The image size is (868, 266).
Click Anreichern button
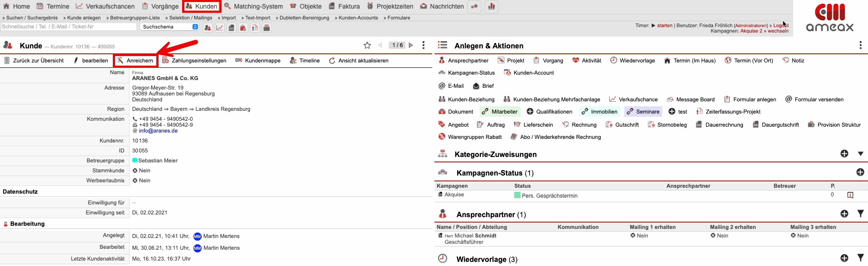[135, 61]
